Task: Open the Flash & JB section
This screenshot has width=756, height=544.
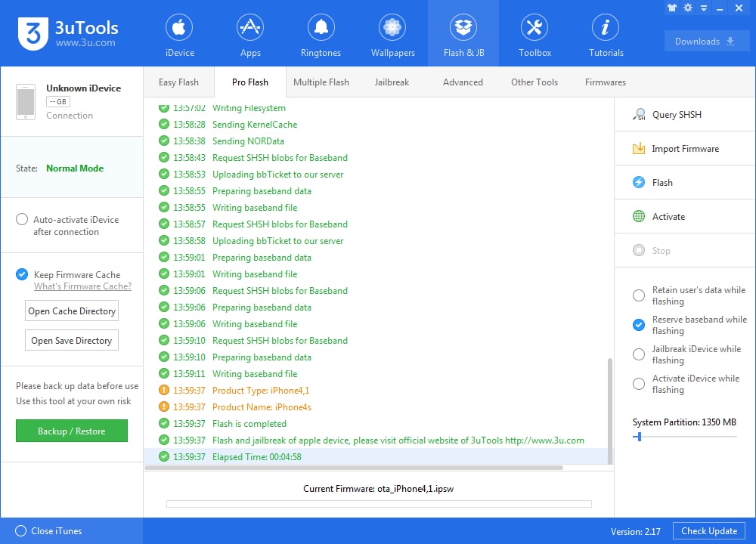Action: [x=463, y=35]
